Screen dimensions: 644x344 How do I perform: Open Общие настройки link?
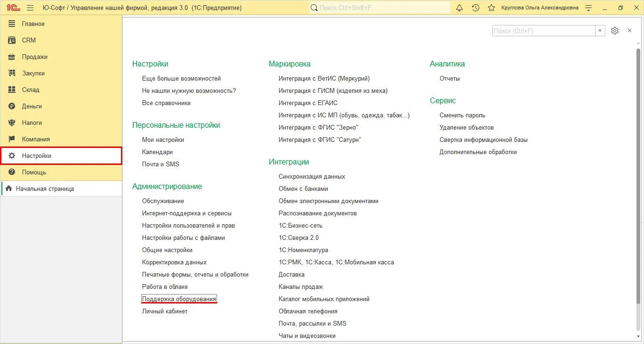coord(167,250)
